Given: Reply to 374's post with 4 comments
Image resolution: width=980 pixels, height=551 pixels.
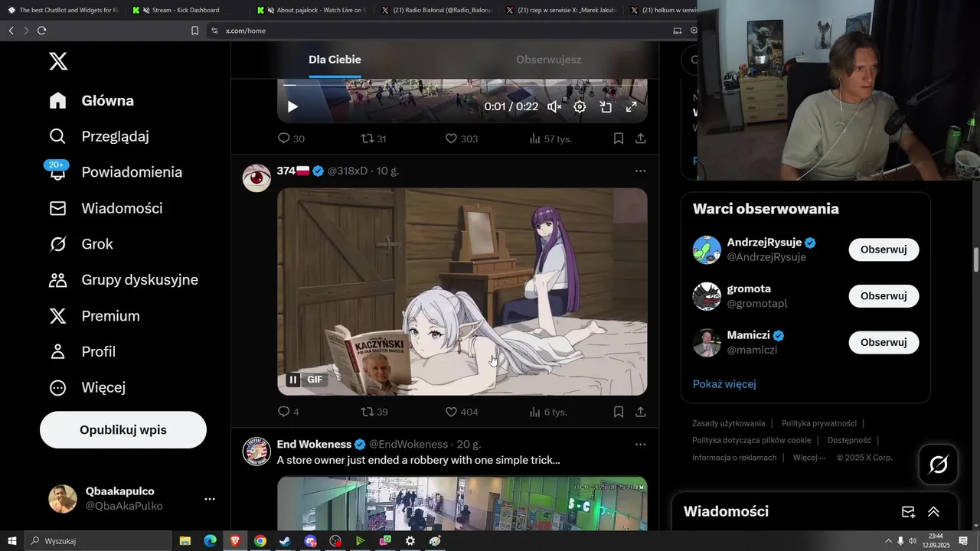Looking at the screenshot, I should (288, 412).
